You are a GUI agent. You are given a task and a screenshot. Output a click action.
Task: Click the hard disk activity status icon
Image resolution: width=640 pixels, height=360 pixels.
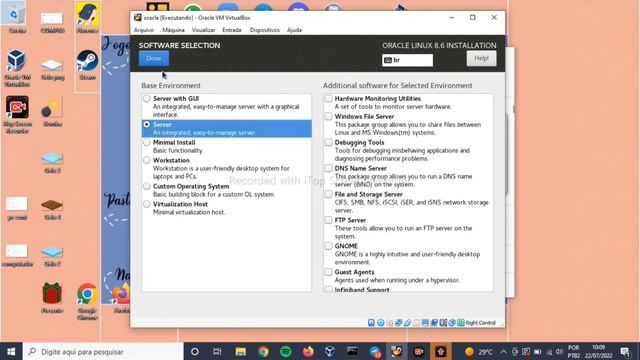(371, 323)
